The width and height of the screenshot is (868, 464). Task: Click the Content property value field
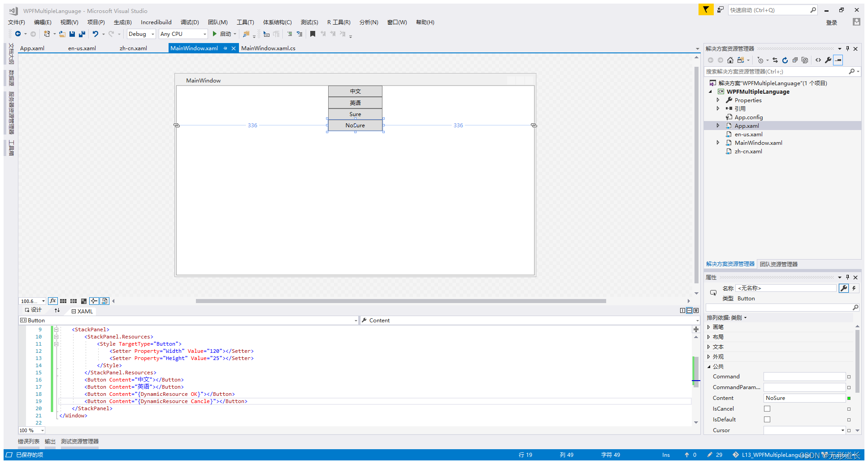[805, 398]
